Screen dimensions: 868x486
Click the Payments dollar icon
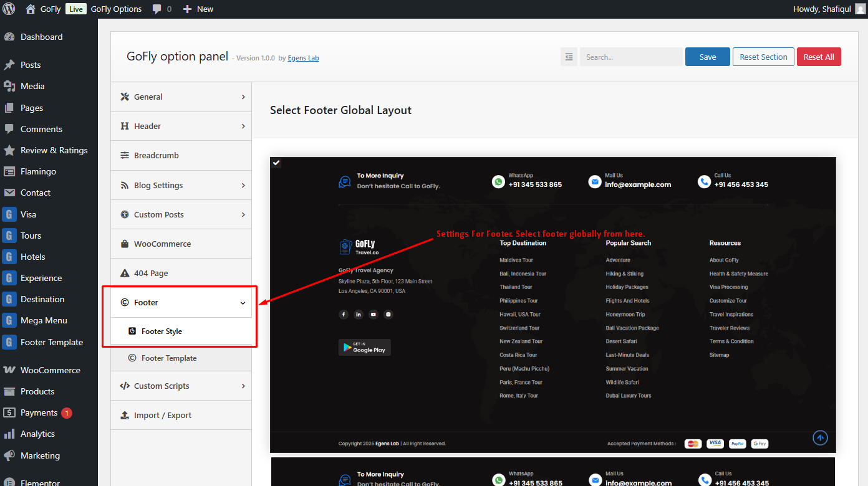click(x=9, y=412)
